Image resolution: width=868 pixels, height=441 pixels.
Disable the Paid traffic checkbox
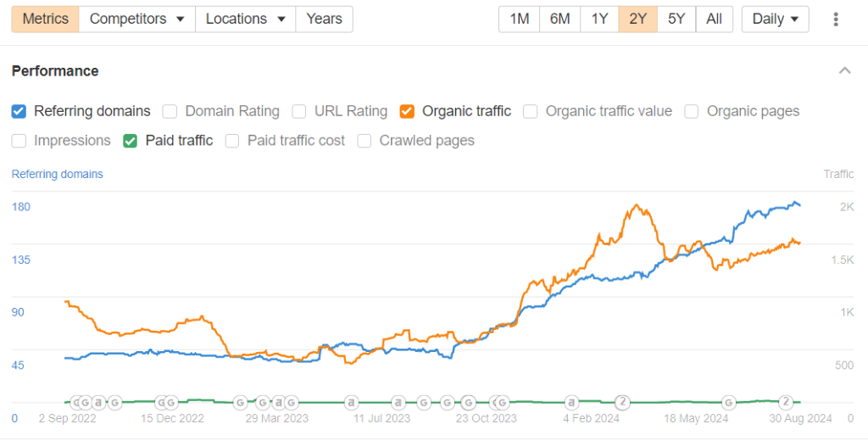tap(131, 141)
